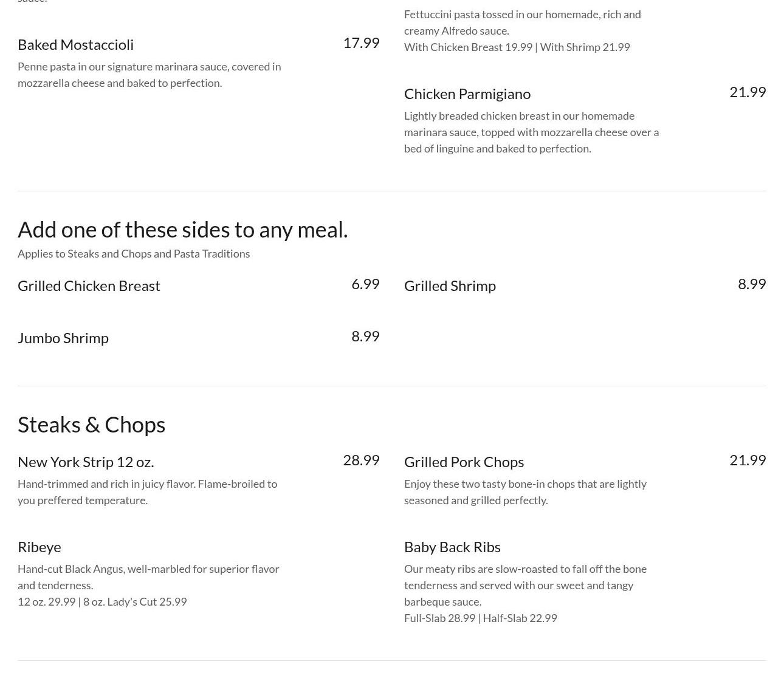Click the Grilled Pork Chops item title

(x=464, y=462)
